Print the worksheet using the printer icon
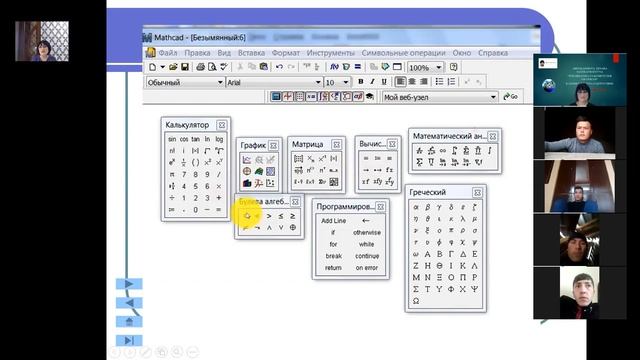 click(200, 67)
